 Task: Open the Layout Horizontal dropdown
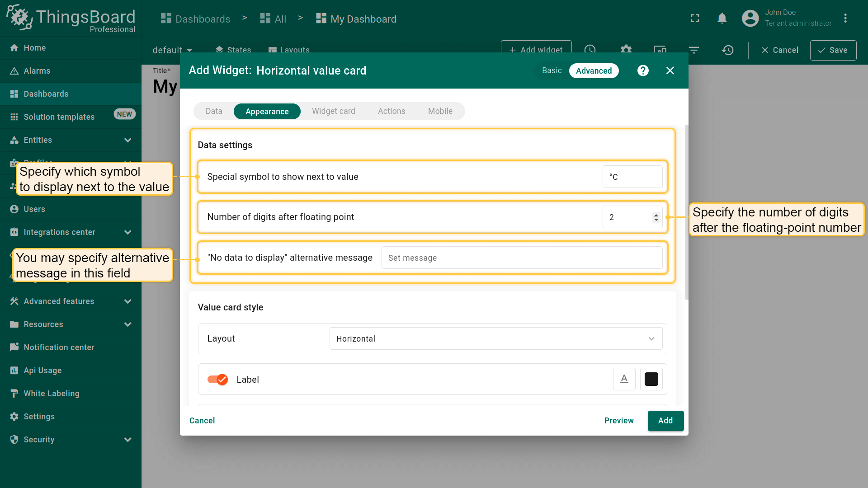[x=495, y=339]
